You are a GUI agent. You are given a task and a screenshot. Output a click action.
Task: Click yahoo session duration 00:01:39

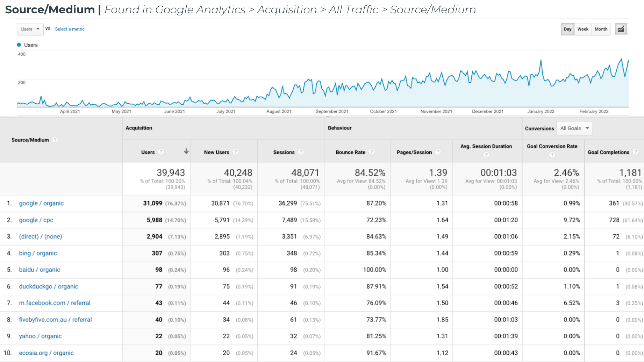(x=506, y=336)
